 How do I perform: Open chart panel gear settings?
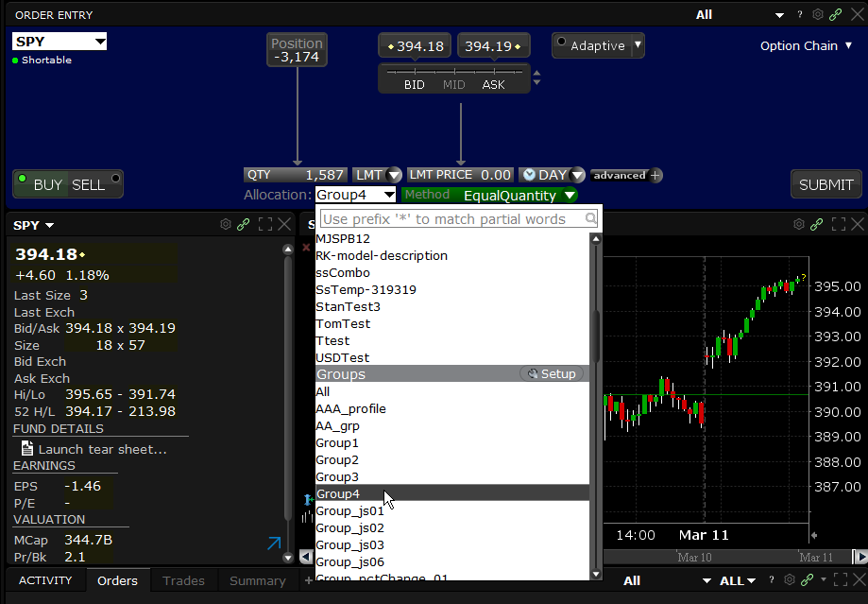[799, 224]
